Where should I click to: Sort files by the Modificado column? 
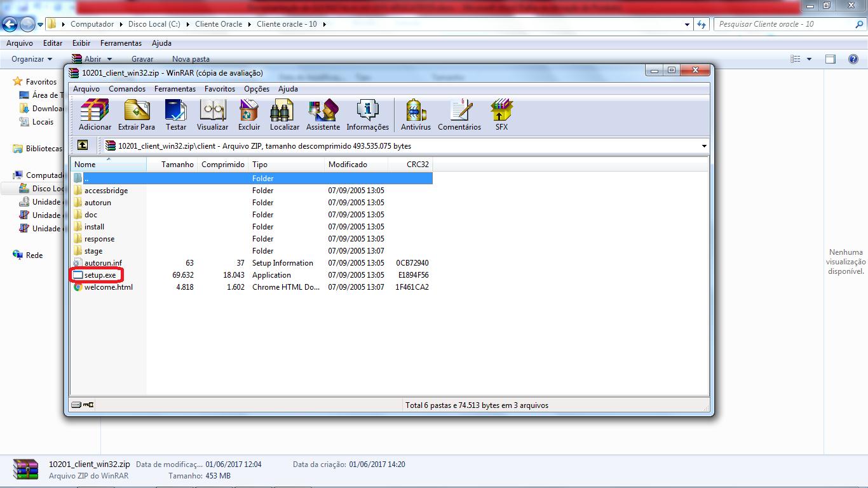(348, 165)
